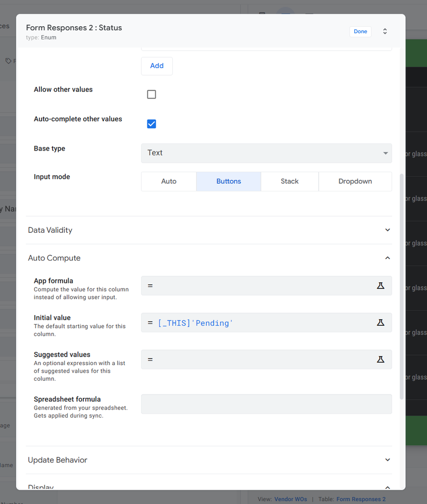Click Add to add a value
Viewport: 427px width, 504px height.
pyautogui.click(x=157, y=66)
